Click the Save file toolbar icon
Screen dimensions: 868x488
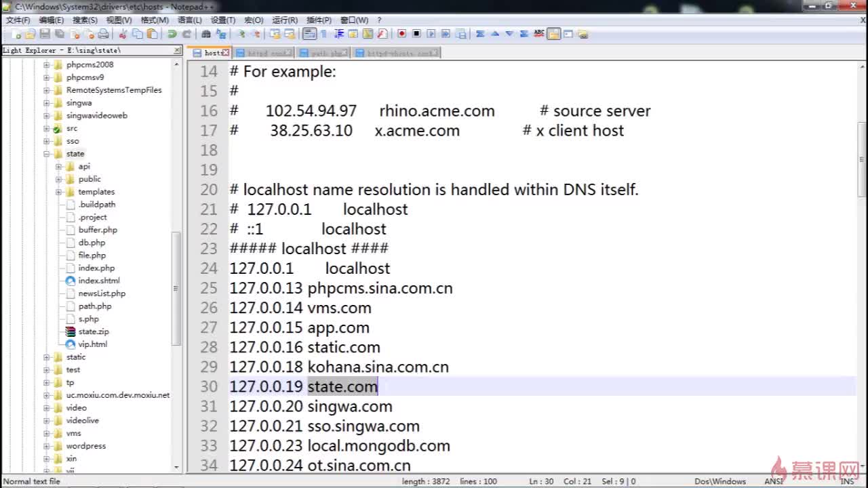pyautogui.click(x=45, y=34)
